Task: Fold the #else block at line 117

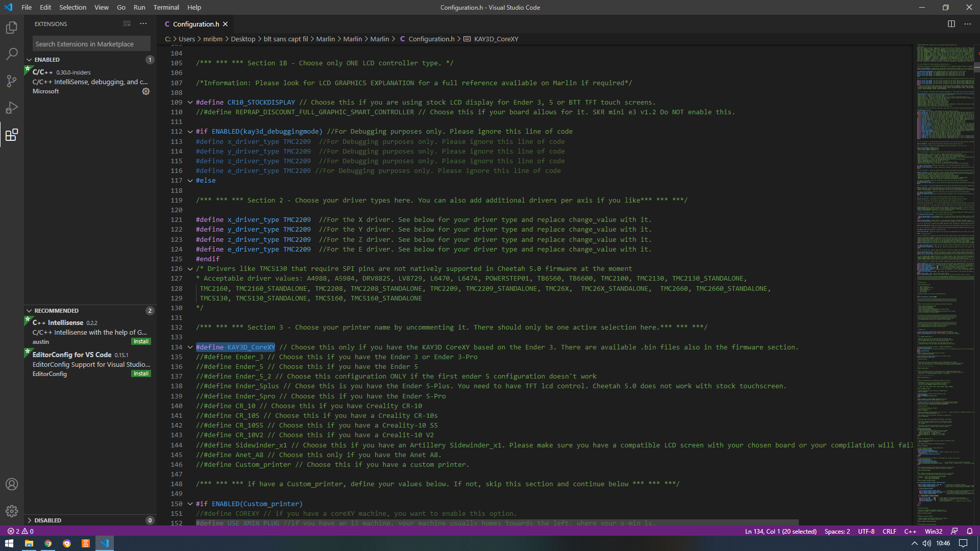Action: click(190, 181)
